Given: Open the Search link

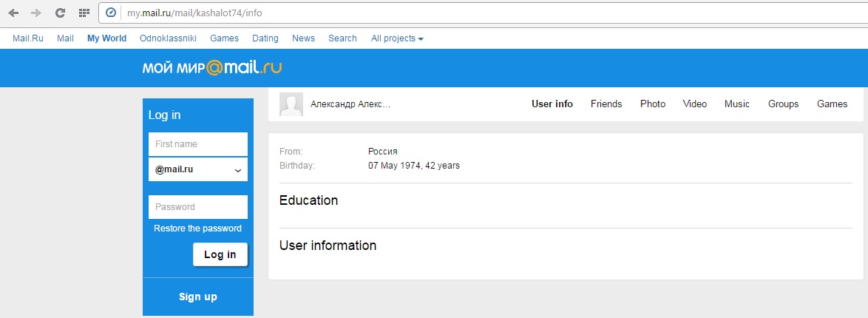Looking at the screenshot, I should (x=342, y=38).
